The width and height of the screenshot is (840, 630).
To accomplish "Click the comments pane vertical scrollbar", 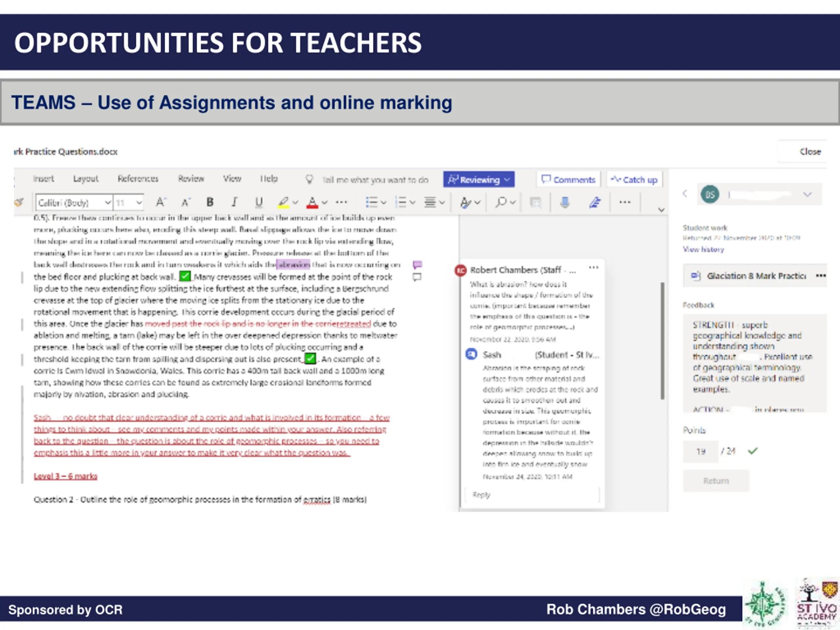I will 662,340.
